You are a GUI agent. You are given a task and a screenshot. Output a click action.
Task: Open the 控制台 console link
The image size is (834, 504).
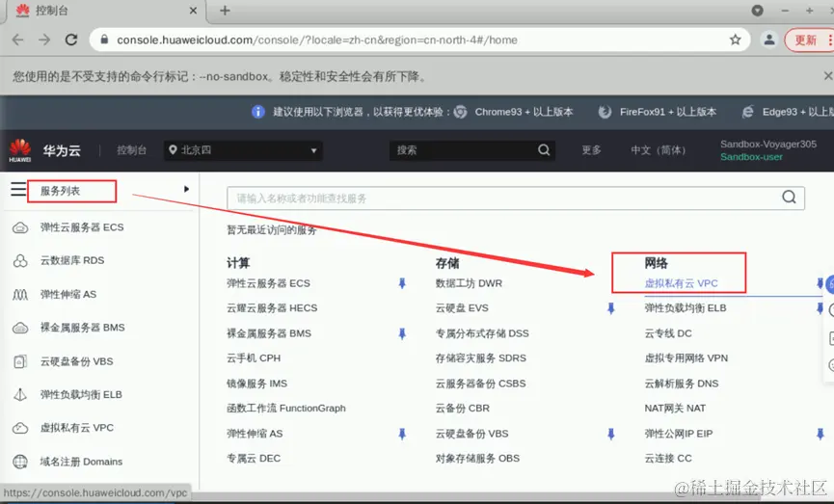(x=131, y=150)
